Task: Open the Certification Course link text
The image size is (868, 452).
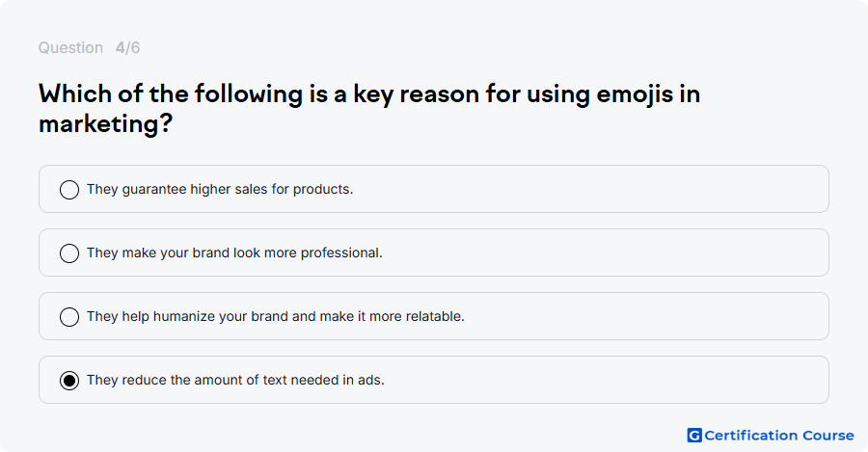Action: (779, 436)
